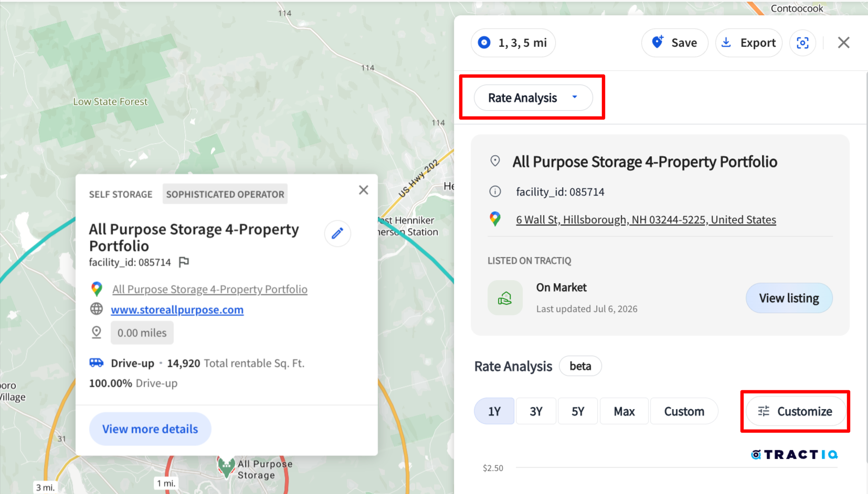Flag the facility using the flag icon
Image resolution: width=868 pixels, height=494 pixels.
[x=184, y=262]
